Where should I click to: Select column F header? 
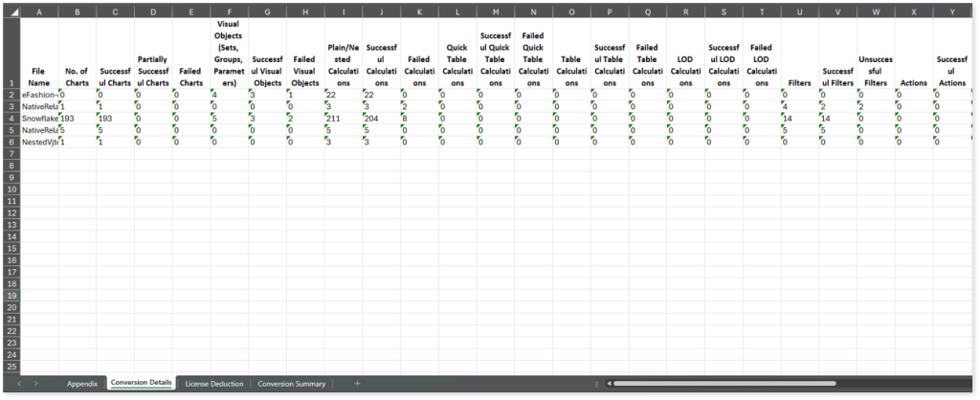pyautogui.click(x=229, y=12)
